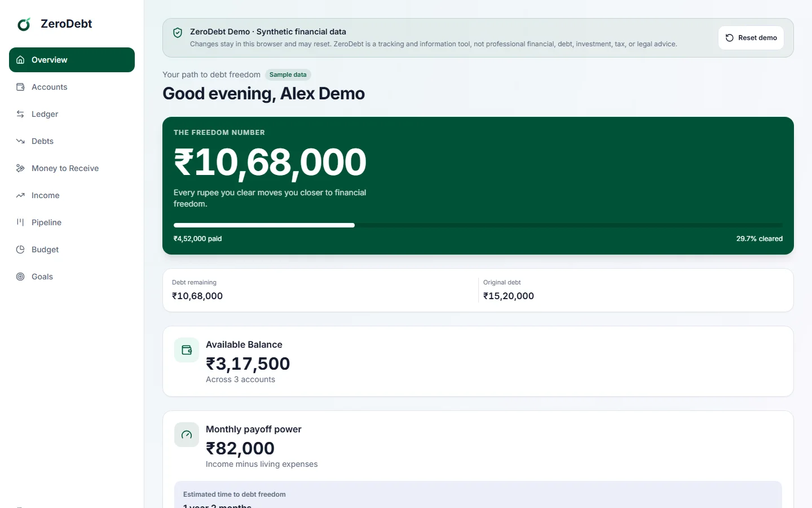Click the debt cleared progress bar
Screen dimensions: 812x508
tap(478, 225)
